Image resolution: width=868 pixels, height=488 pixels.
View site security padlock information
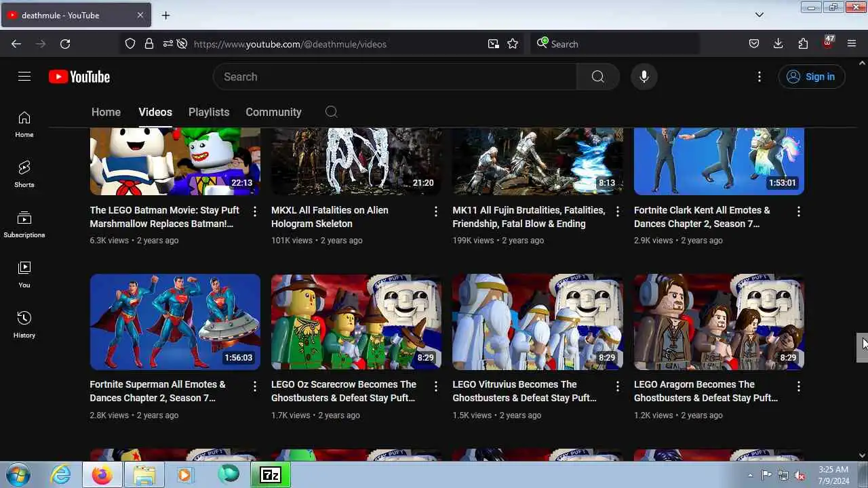[149, 43]
